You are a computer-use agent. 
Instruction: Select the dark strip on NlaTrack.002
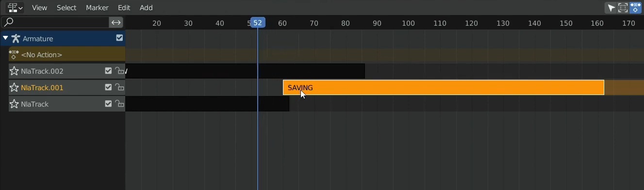tap(245, 71)
